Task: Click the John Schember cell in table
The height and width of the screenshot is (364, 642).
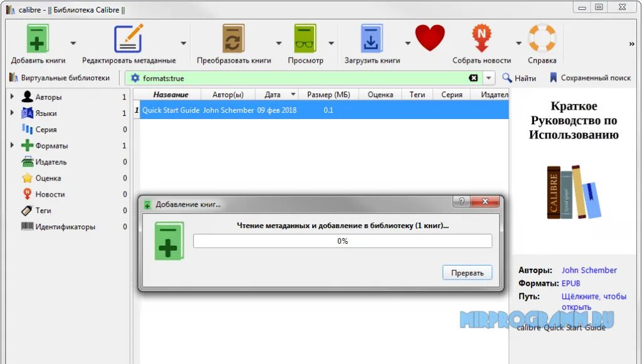Action: coord(228,110)
